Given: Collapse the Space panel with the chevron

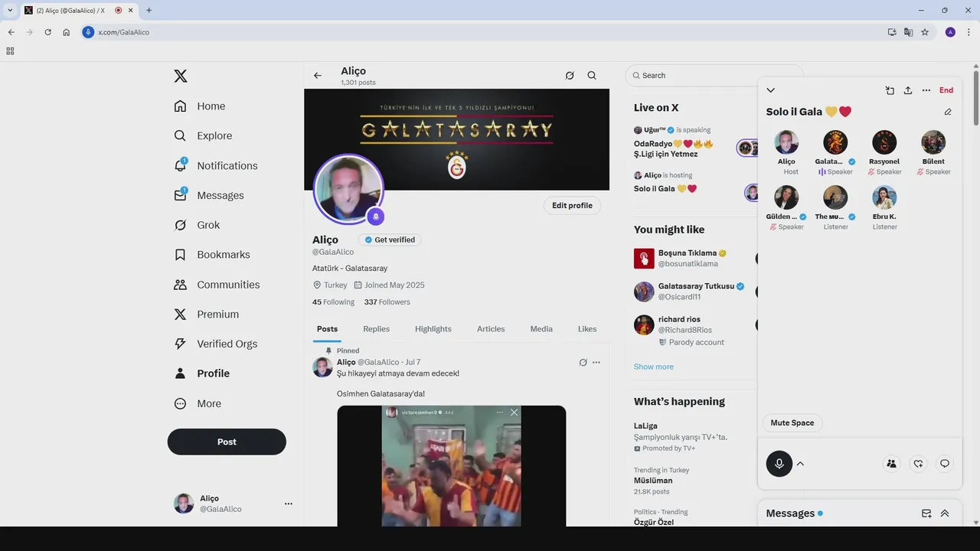Looking at the screenshot, I should [x=771, y=90].
